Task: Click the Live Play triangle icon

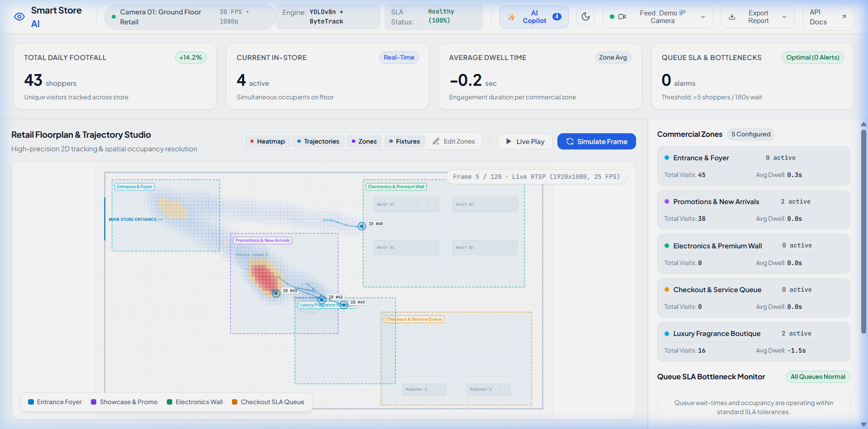Action: 509,141
